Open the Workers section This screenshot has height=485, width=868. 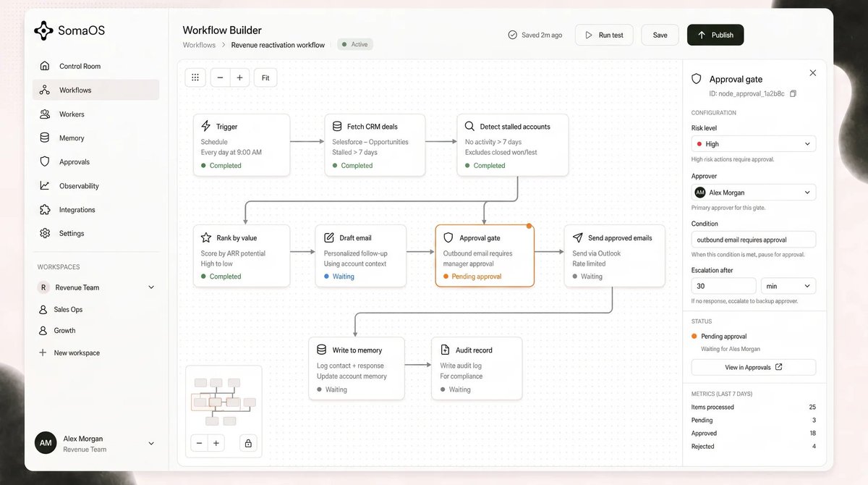(95, 114)
